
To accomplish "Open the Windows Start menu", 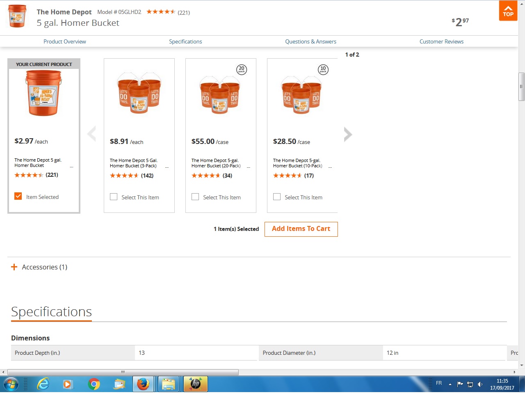I will click(11, 384).
